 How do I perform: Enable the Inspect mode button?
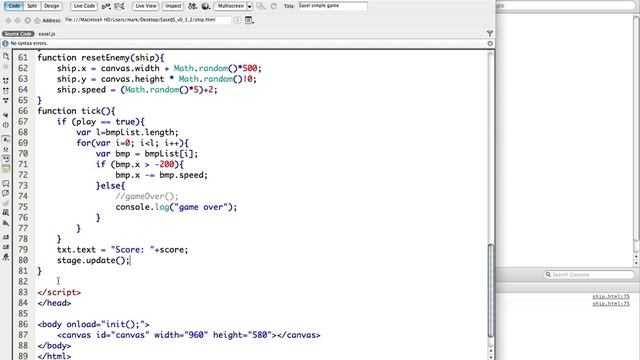(x=173, y=6)
